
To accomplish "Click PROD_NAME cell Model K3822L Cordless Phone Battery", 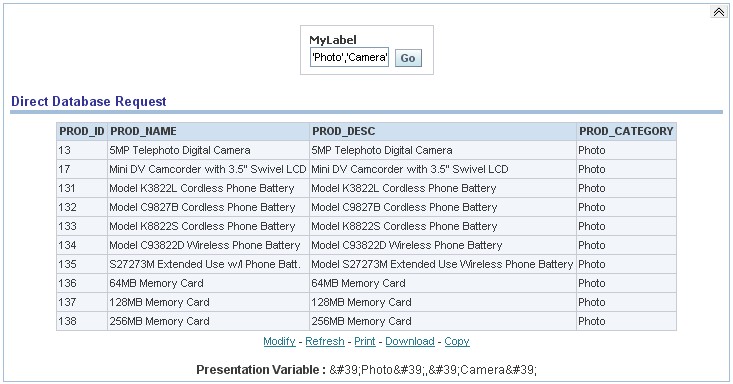I will pyautogui.click(x=208, y=188).
